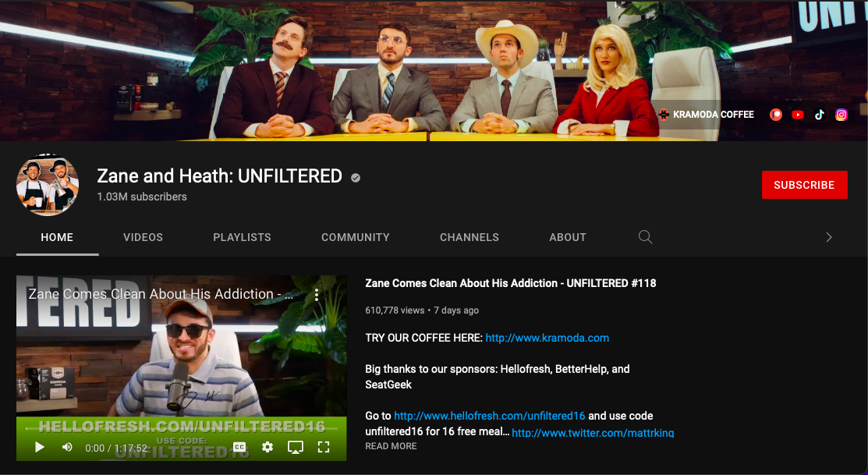This screenshot has height=475, width=868.
Task: Click the video progress bar
Action: point(182,428)
